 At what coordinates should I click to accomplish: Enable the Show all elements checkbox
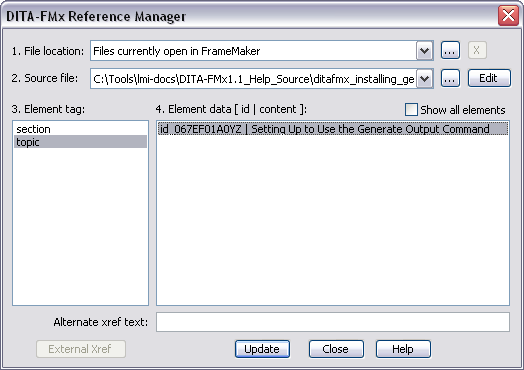coord(411,110)
